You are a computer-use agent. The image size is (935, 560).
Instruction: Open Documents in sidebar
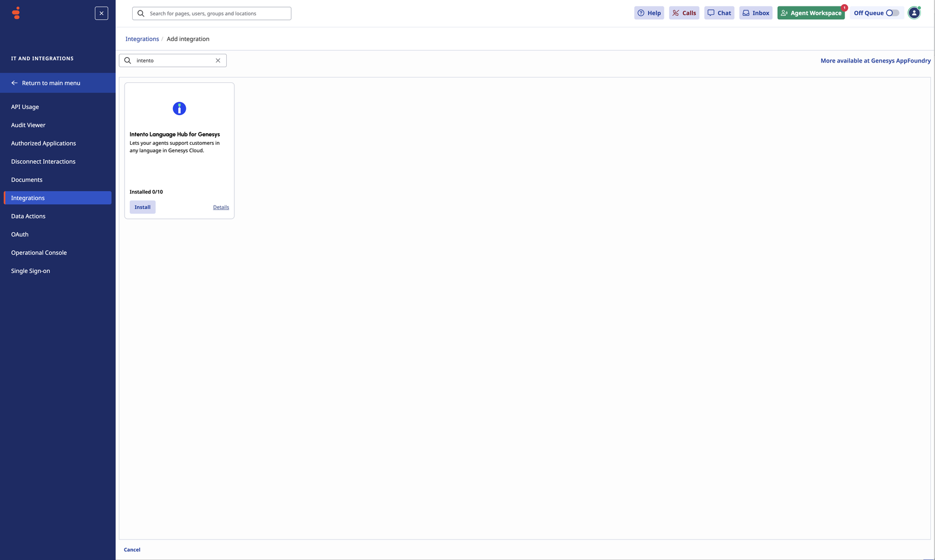coord(27,180)
